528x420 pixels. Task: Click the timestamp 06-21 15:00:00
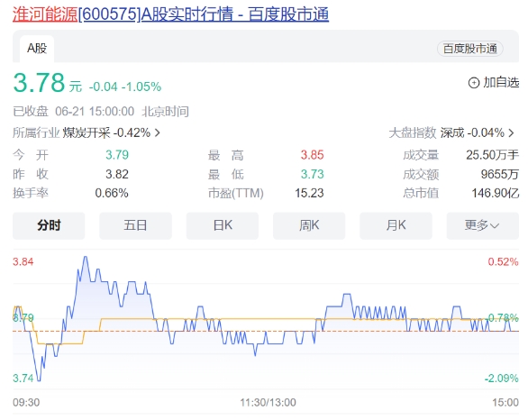95,112
